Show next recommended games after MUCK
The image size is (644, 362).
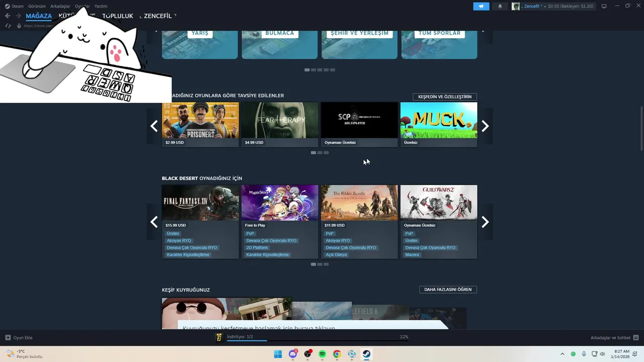click(485, 126)
